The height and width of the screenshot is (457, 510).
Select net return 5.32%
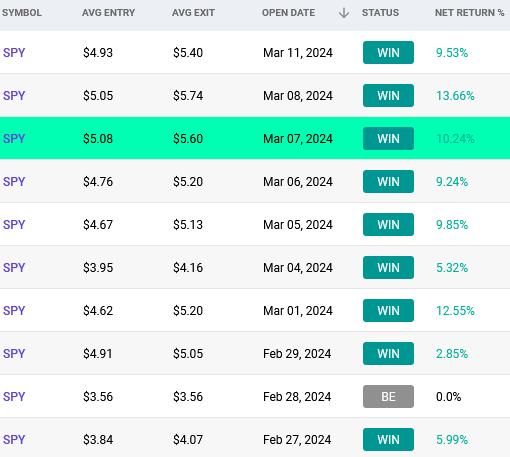tap(452, 268)
